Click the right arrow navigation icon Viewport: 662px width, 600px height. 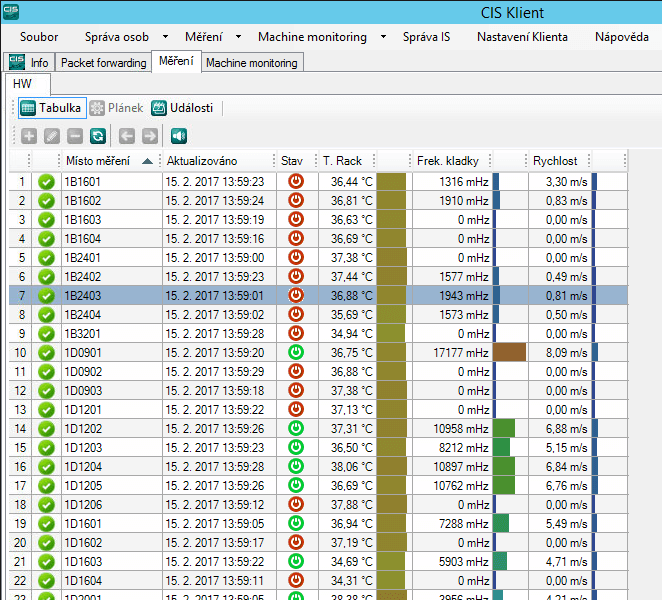(149, 136)
